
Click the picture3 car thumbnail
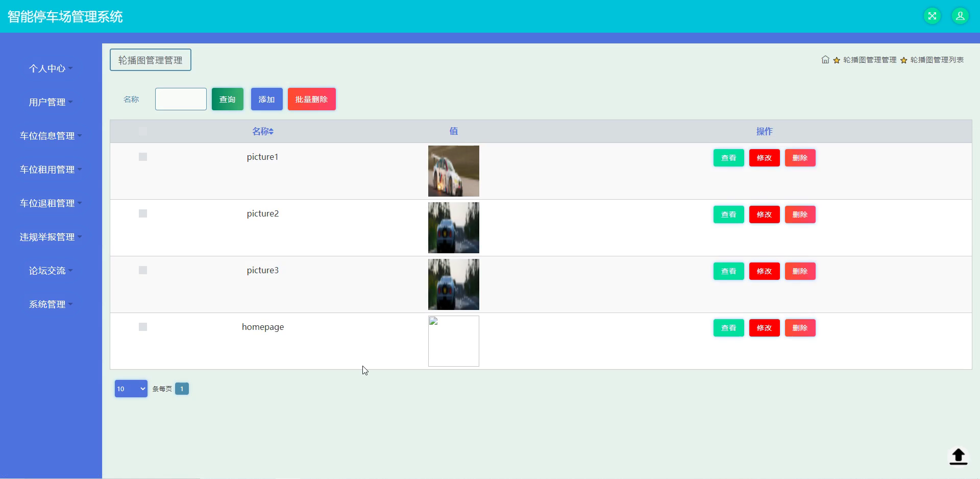(x=454, y=284)
